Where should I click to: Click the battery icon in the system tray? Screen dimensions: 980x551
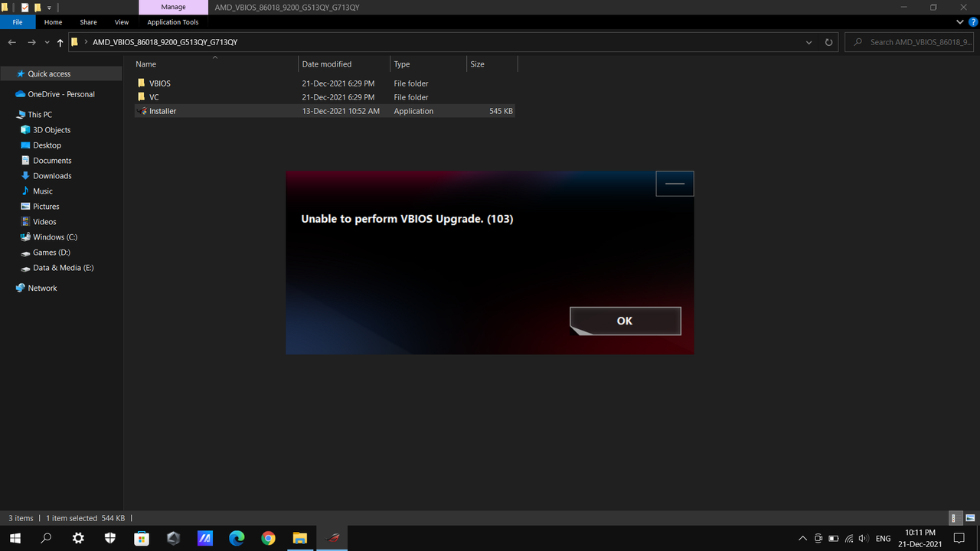click(x=833, y=538)
